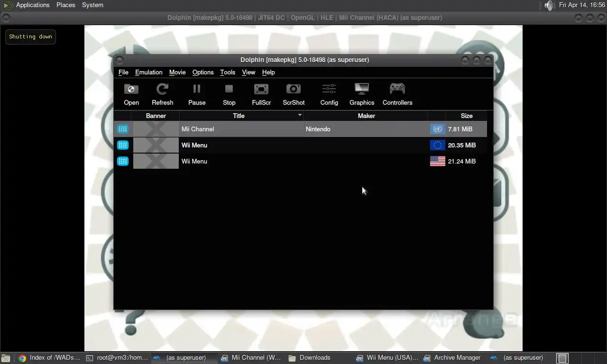
Task: Switch to root@vm3 terminal taskbar window
Action: (117, 358)
